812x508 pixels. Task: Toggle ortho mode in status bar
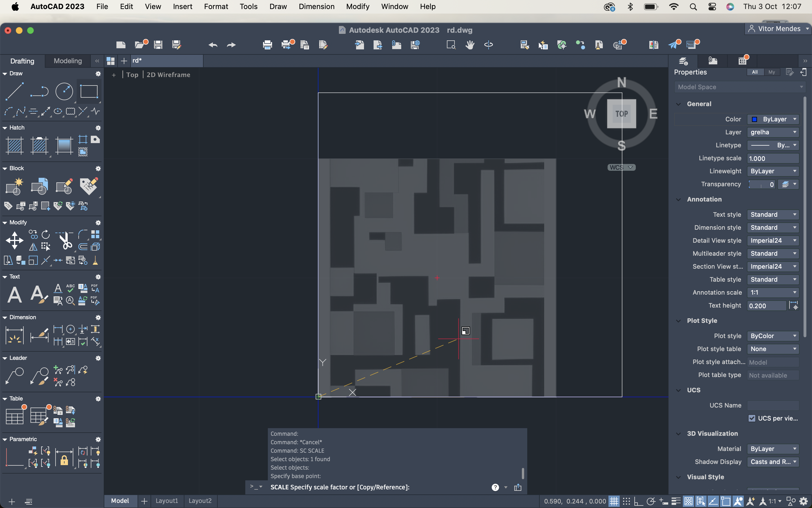pyautogui.click(x=638, y=501)
